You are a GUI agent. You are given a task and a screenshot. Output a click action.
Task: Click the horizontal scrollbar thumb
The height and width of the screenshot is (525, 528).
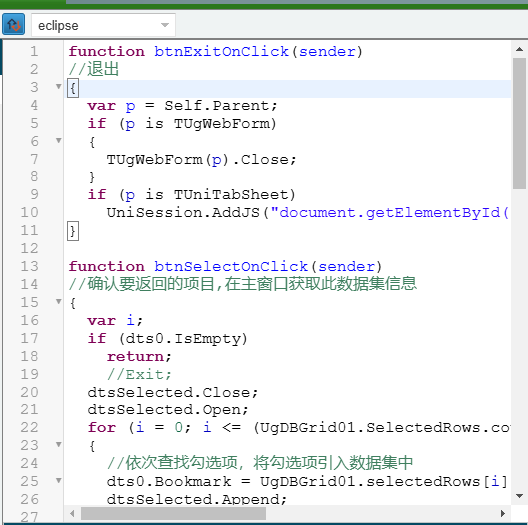tap(173, 514)
